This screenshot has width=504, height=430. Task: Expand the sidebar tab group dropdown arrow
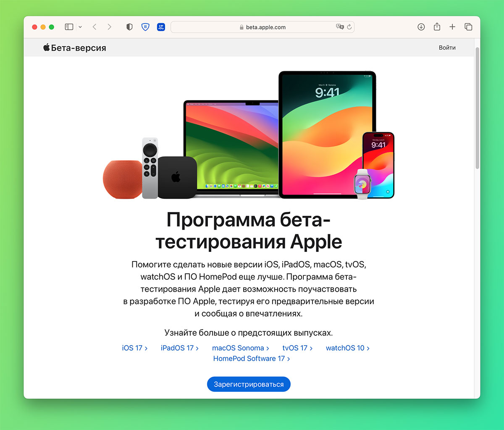(x=80, y=27)
